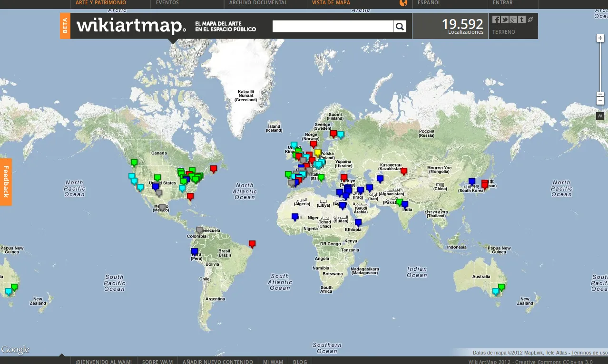Open the ¡Bienvenido al WAM! footer tab
Image resolution: width=608 pixels, height=364 pixels.
104,362
